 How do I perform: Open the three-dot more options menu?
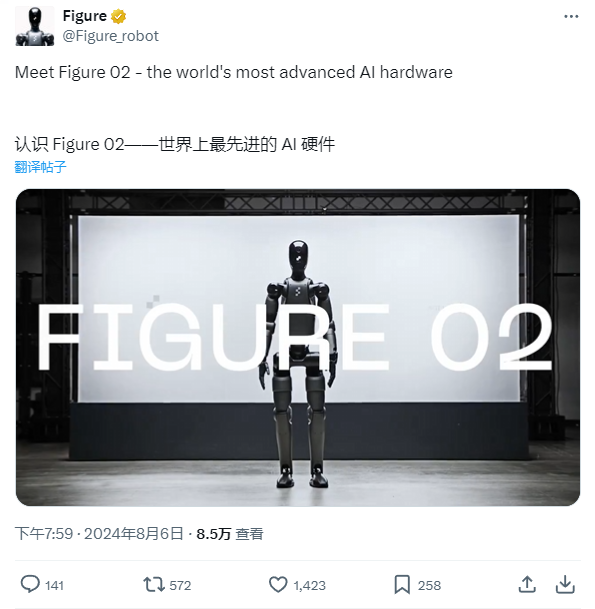(x=571, y=16)
